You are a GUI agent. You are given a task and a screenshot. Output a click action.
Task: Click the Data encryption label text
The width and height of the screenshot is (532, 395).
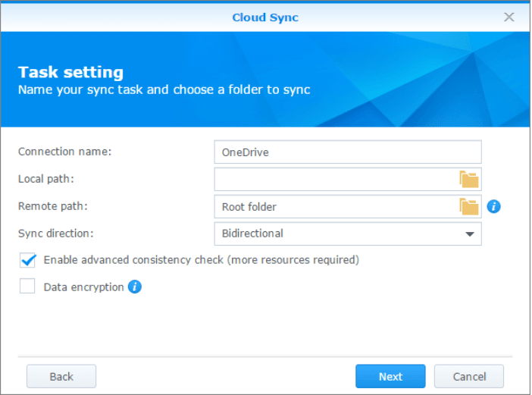pyautogui.click(x=83, y=287)
